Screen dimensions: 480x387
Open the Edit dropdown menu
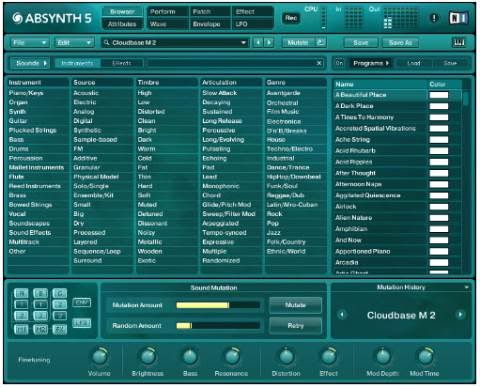74,43
